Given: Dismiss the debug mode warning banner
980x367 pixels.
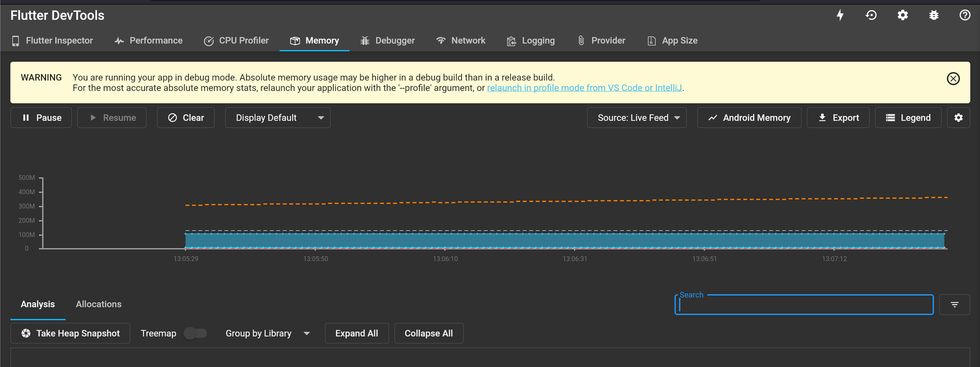Looking at the screenshot, I should click(953, 79).
